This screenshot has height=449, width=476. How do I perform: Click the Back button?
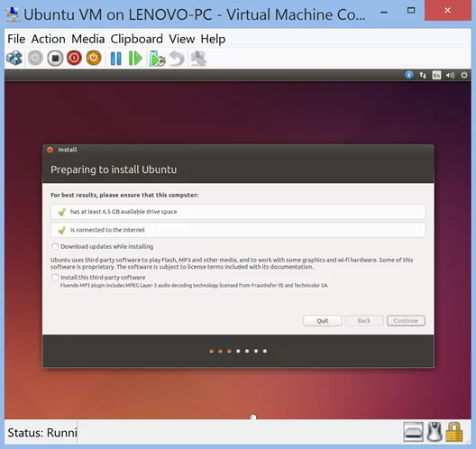(364, 321)
